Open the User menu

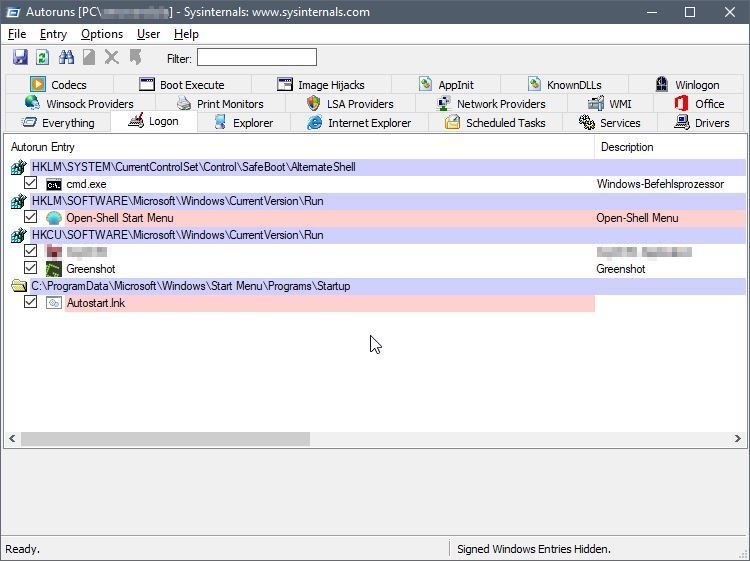coord(148,34)
